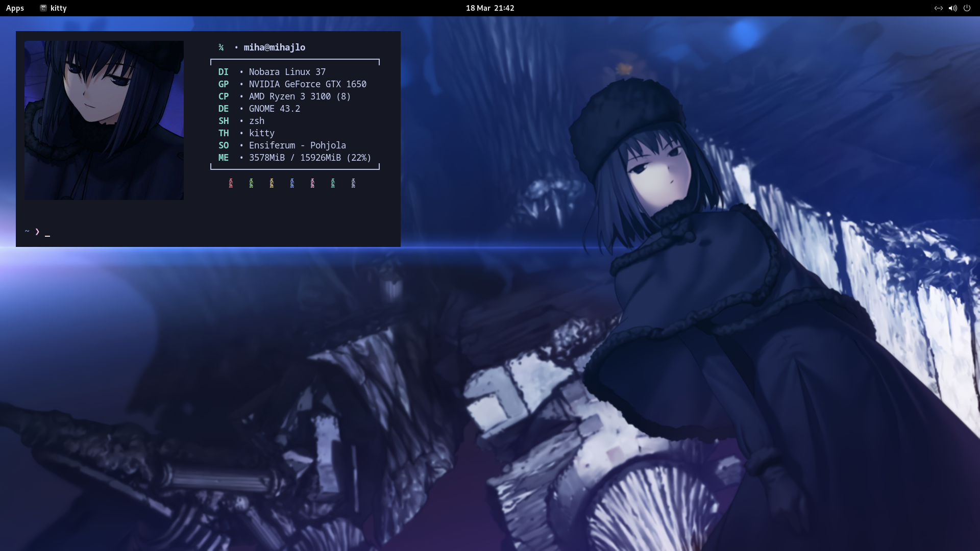This screenshot has width=980, height=551.
Task: Click the red color glyph
Action: 231,183
